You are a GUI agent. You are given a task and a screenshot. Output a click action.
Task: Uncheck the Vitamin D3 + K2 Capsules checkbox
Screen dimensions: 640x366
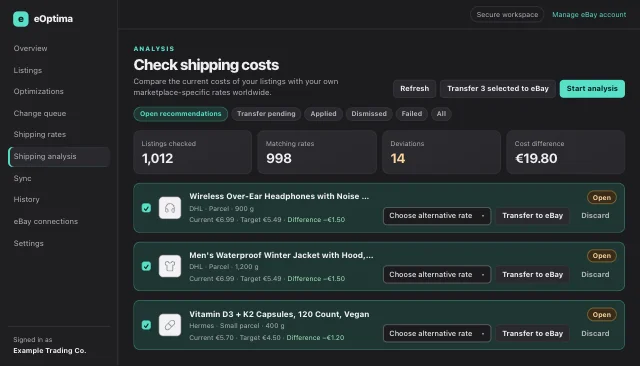pyautogui.click(x=146, y=325)
